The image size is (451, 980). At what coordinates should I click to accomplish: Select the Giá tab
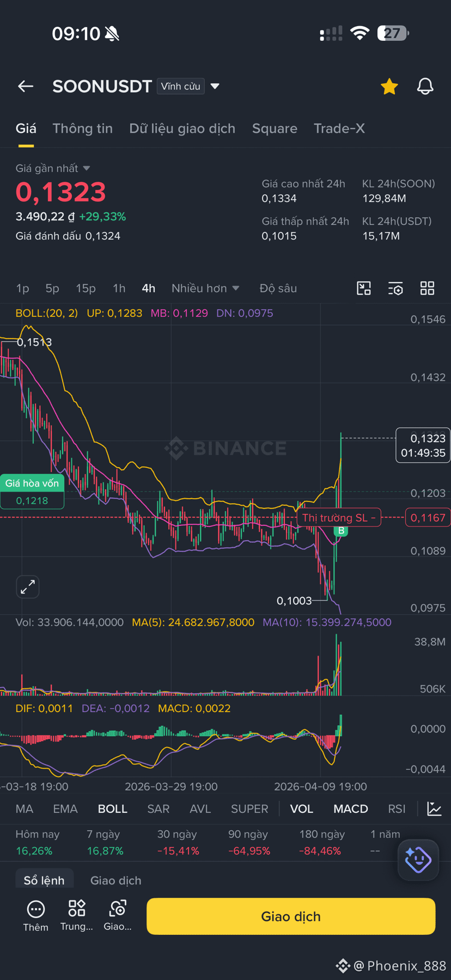click(26, 128)
